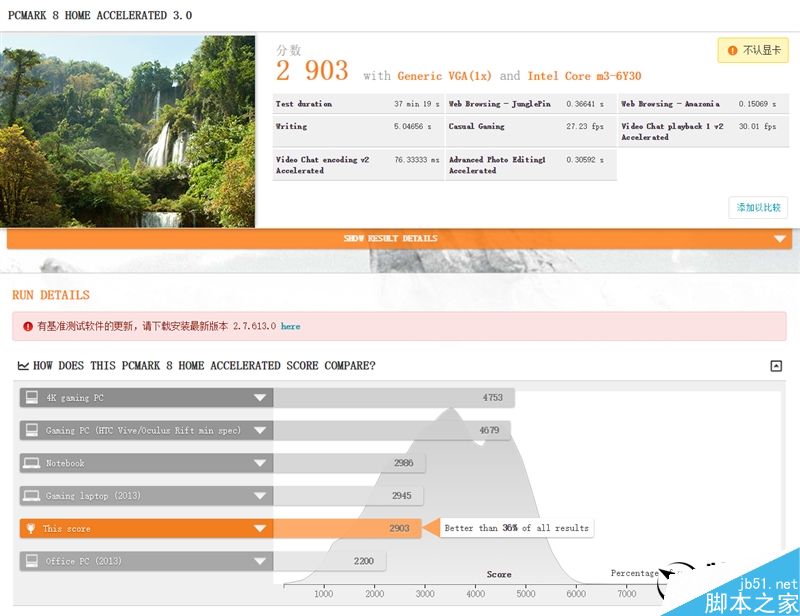Click the Generic VGA(1x) link
800x616 pixels.
[x=444, y=76]
